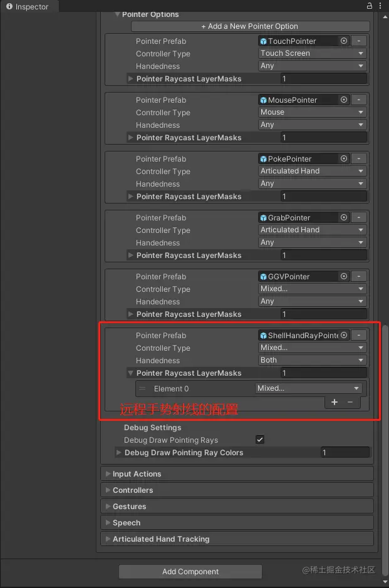389x588 pixels.
Task: Open GGVPointer Handedness Any dropdown
Action: (312, 301)
